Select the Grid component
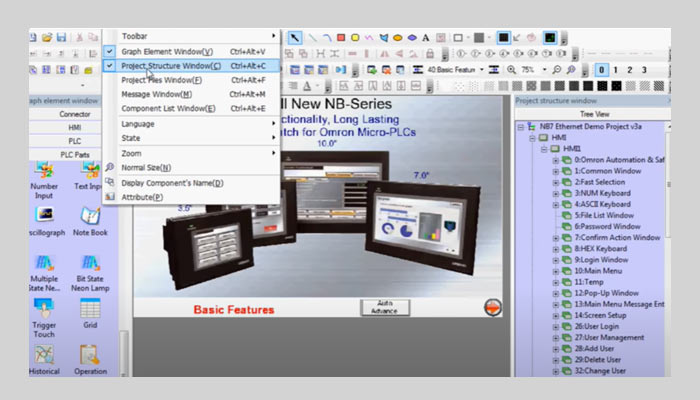The height and width of the screenshot is (400, 700). pyautogui.click(x=90, y=313)
